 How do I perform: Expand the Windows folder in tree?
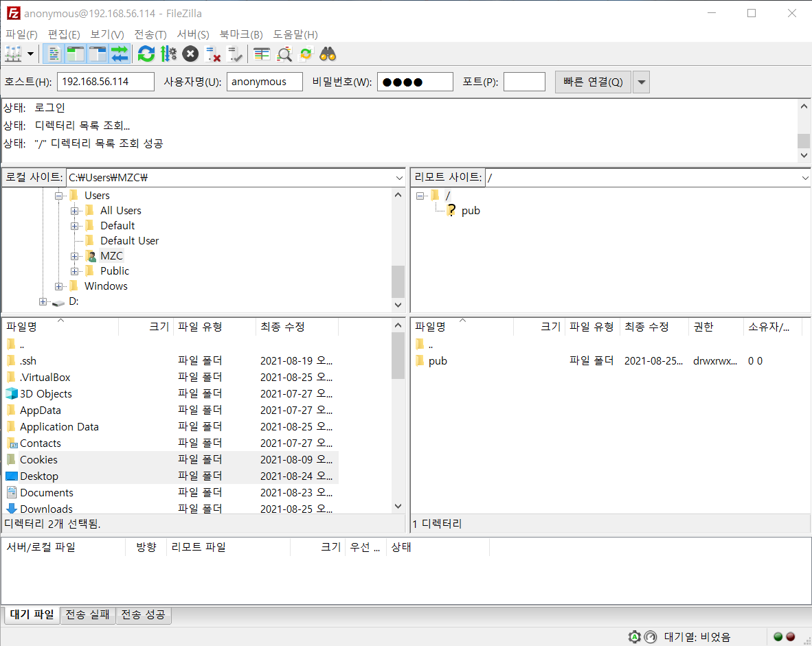point(58,286)
